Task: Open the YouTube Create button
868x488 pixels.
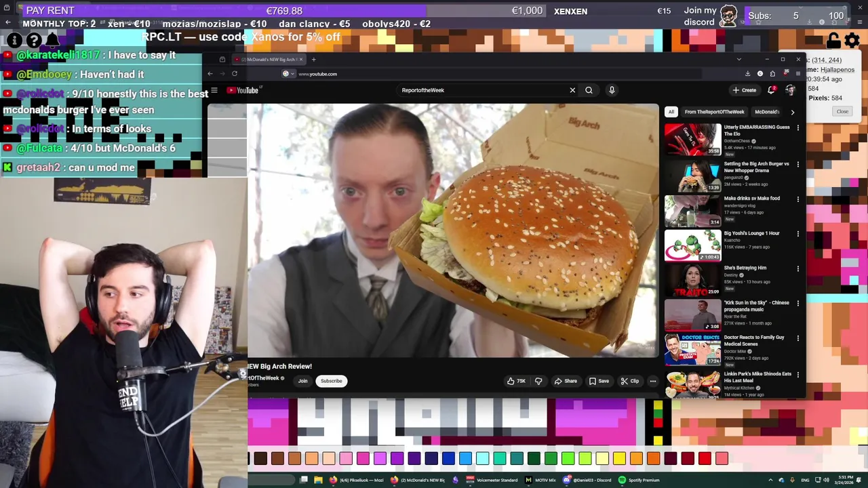Action: click(744, 90)
